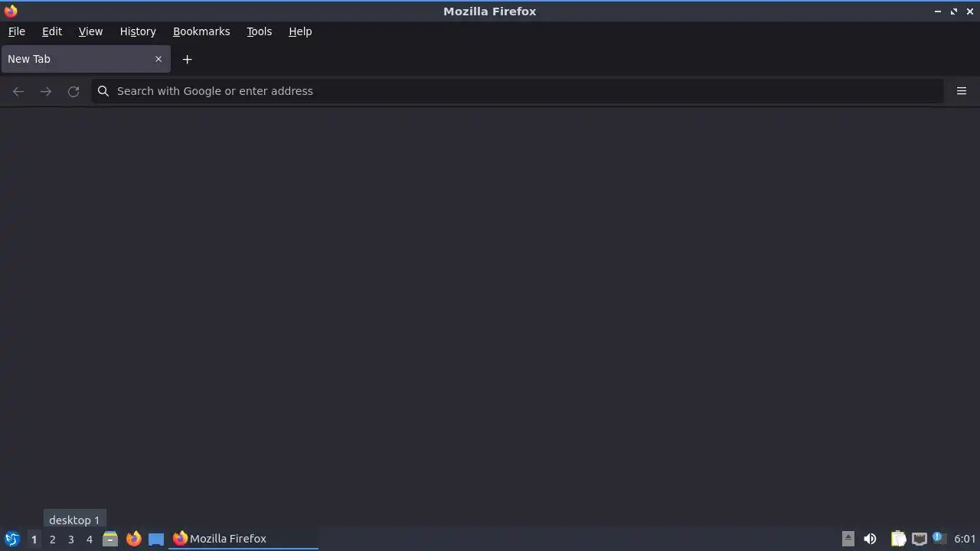Open a new tab with plus button
980x551 pixels.
(187, 59)
